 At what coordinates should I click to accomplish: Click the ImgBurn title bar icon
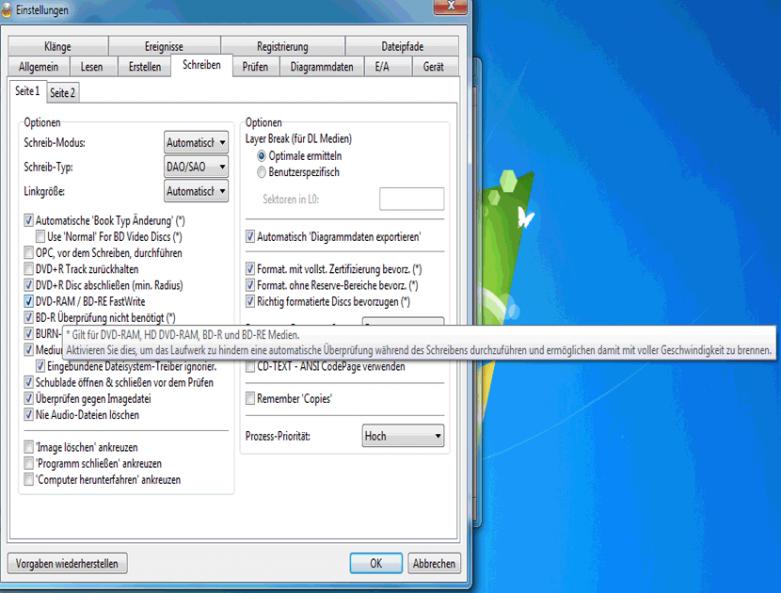6,9
